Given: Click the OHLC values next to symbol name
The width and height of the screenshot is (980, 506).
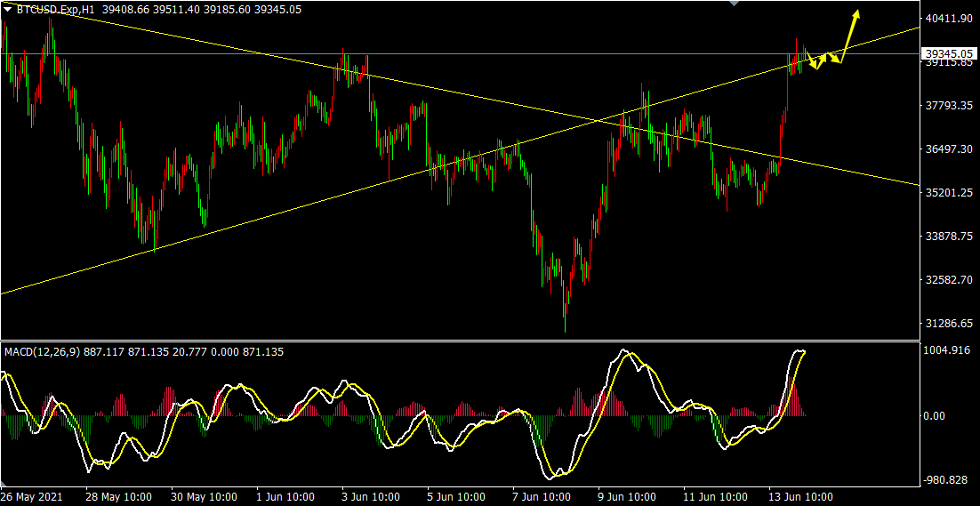Looking at the screenshot, I should coord(202,10).
